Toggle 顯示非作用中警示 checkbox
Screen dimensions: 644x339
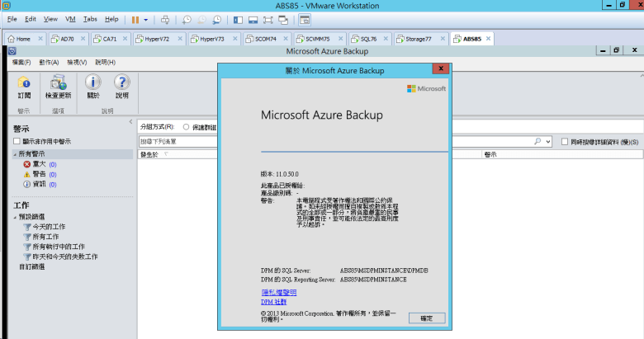(x=17, y=142)
